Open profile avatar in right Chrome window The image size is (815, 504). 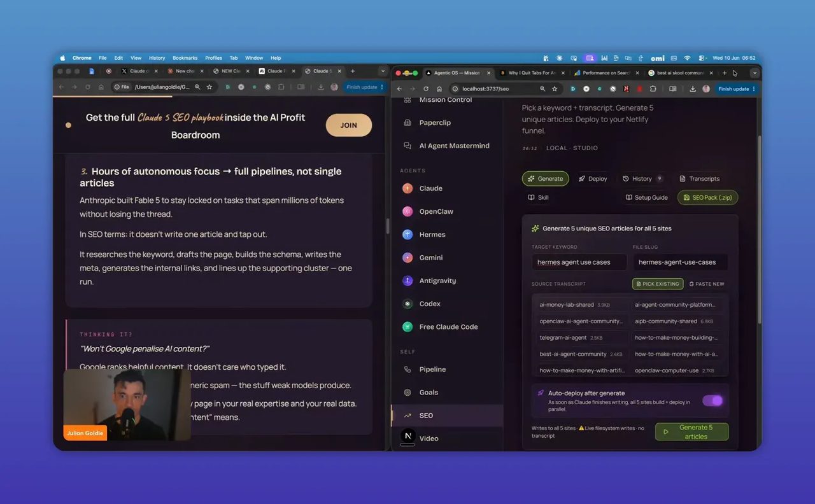point(706,89)
